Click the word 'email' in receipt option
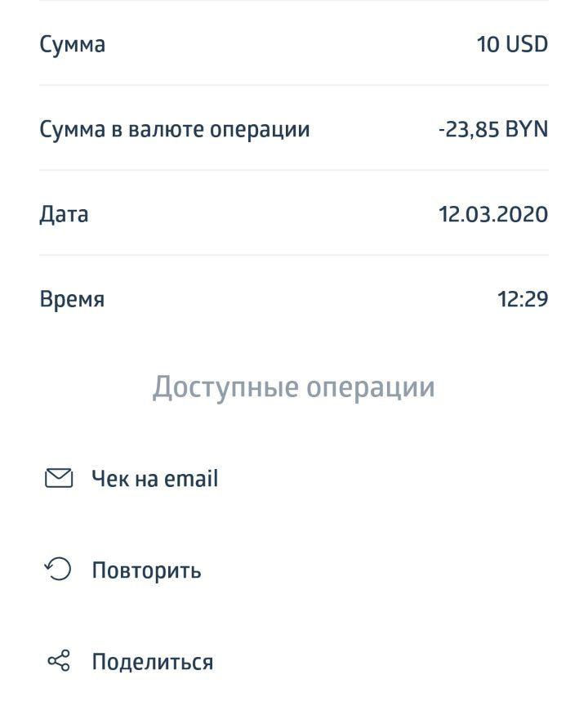The image size is (588, 706). pyautogui.click(x=191, y=479)
